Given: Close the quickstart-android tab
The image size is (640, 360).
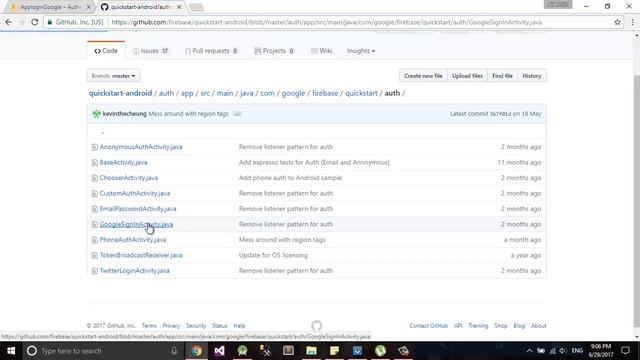Looking at the screenshot, I should pyautogui.click(x=179, y=7).
